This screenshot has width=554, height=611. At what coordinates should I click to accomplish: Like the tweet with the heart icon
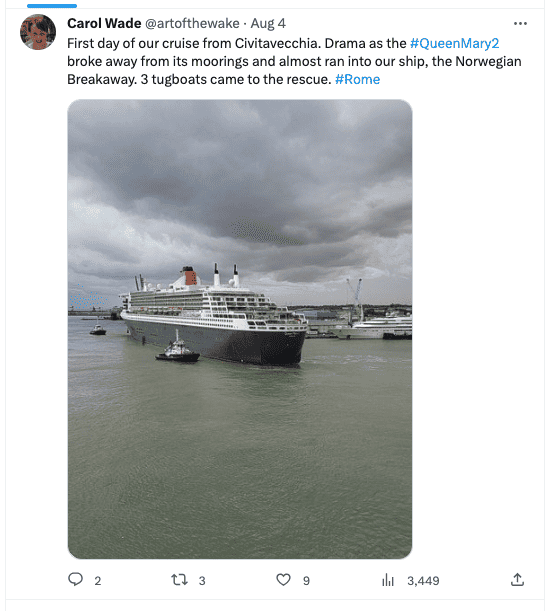pyautogui.click(x=283, y=580)
